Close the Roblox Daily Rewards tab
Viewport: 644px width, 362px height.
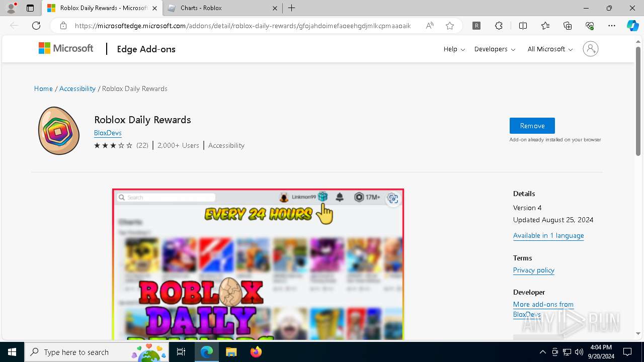(x=154, y=8)
